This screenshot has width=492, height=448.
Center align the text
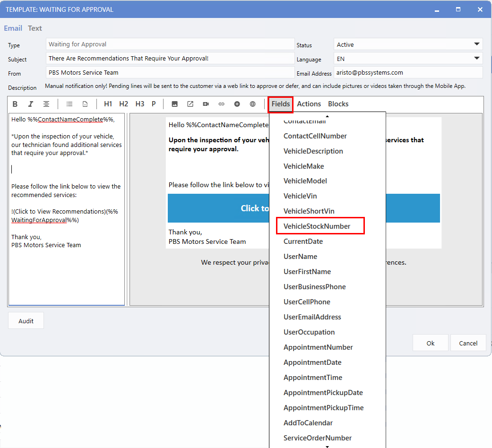coord(46,104)
